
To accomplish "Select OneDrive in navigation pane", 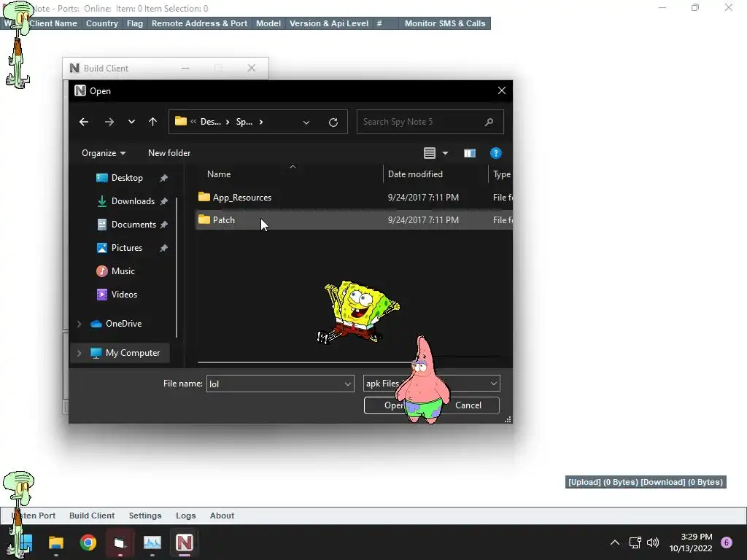I will pyautogui.click(x=123, y=323).
